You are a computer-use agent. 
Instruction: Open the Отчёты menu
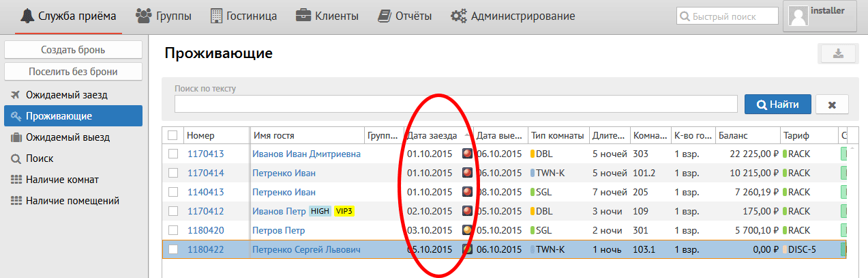tap(404, 16)
